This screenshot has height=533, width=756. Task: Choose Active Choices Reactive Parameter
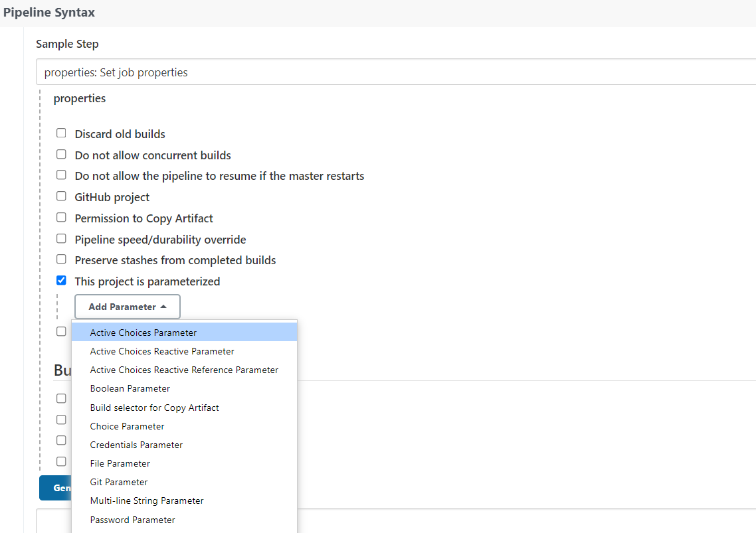tap(162, 351)
